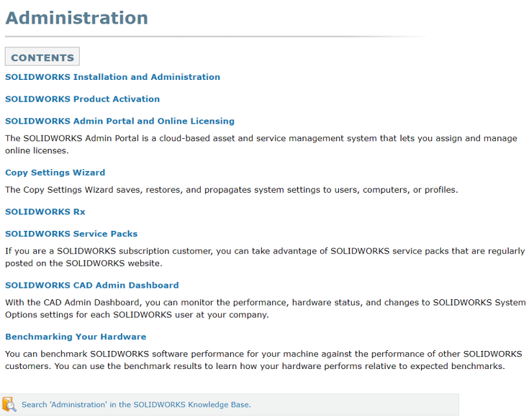Viewport: 529px width, 420px height.
Task: Click the CONTENTS heading box
Action: pyautogui.click(x=42, y=57)
